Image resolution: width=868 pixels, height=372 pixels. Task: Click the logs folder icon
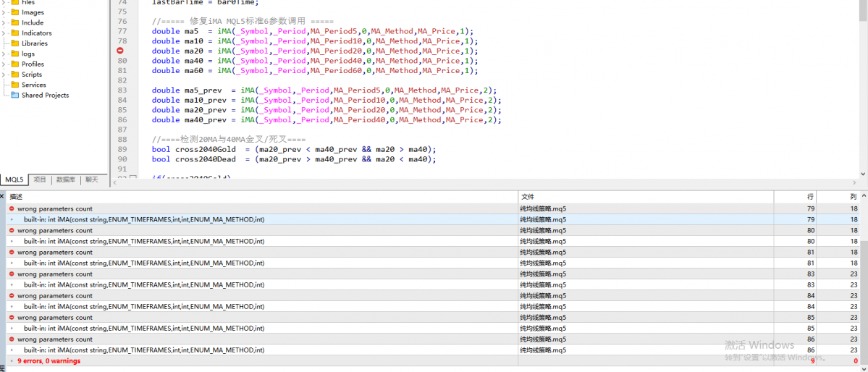[15, 54]
